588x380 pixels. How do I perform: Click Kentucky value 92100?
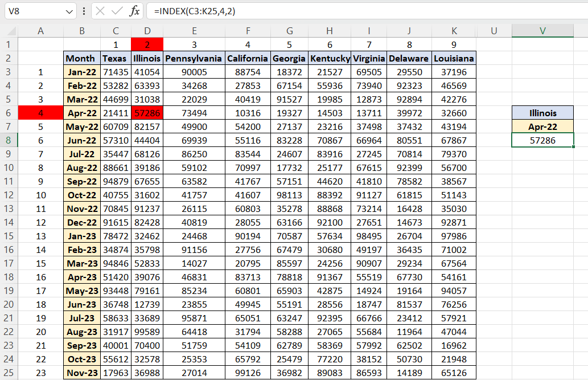coord(330,222)
